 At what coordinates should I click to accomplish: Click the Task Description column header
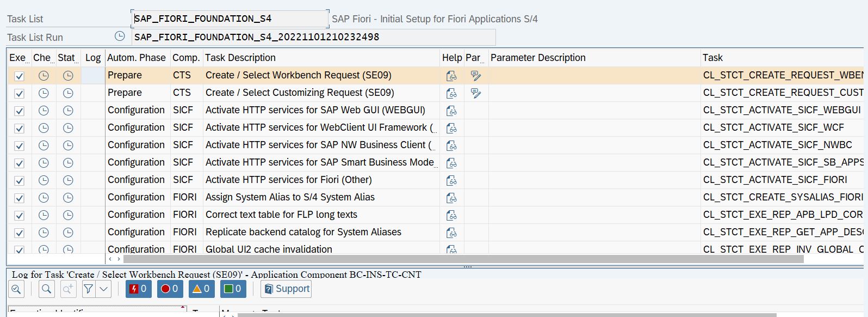(321, 58)
